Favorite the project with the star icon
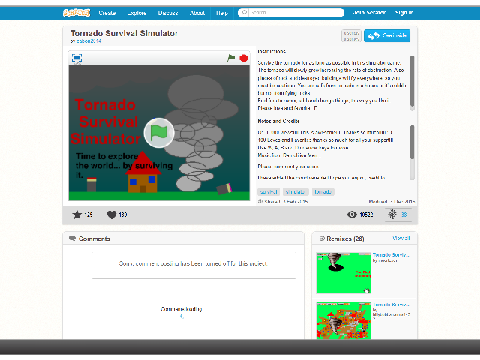This screenshot has height=360, width=480. pos(77,215)
